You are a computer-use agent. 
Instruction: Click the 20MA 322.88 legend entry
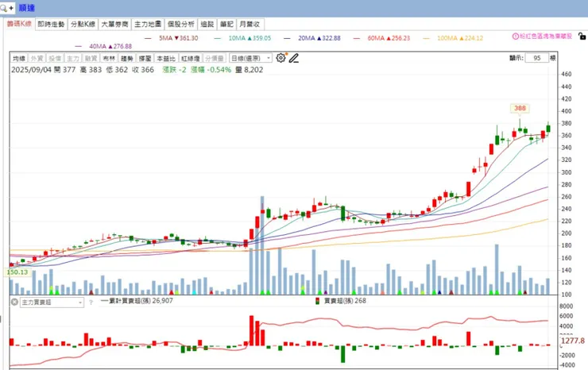pos(313,38)
